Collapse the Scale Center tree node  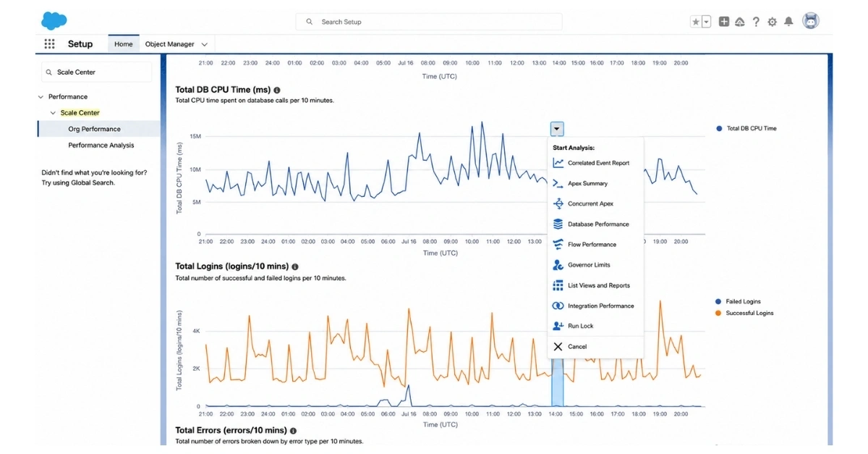53,113
